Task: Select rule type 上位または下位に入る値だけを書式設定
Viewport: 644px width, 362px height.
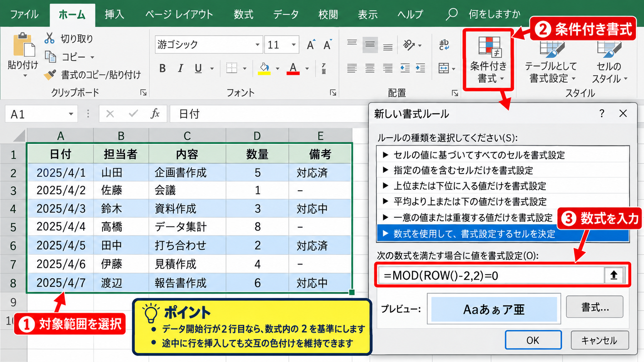Action: tap(503, 186)
